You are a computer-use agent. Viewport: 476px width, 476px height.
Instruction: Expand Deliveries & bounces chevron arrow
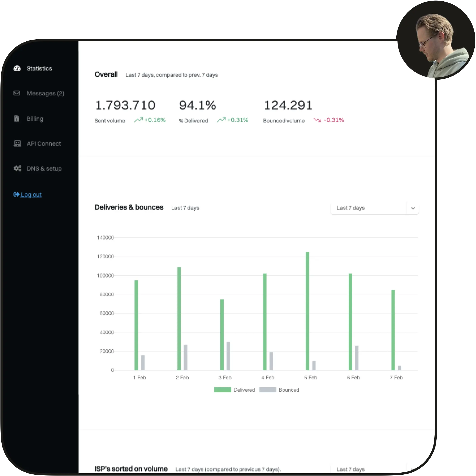click(x=413, y=208)
